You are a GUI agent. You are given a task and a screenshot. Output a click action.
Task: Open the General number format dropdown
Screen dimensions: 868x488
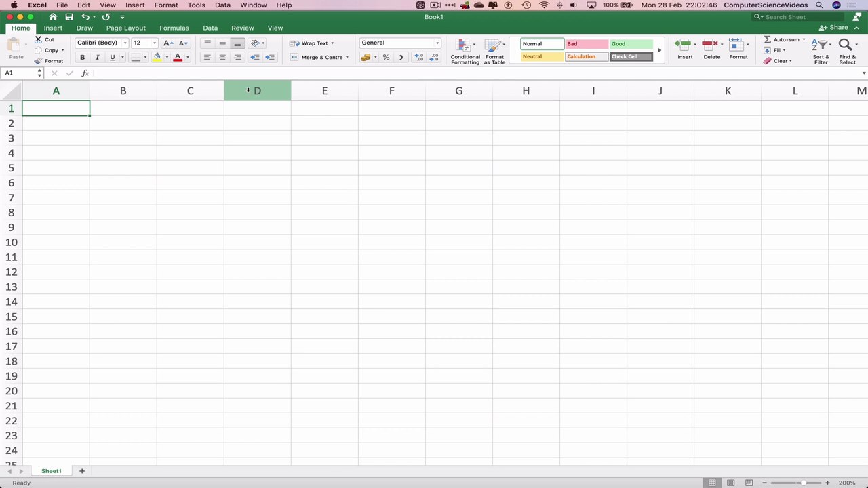tap(400, 43)
